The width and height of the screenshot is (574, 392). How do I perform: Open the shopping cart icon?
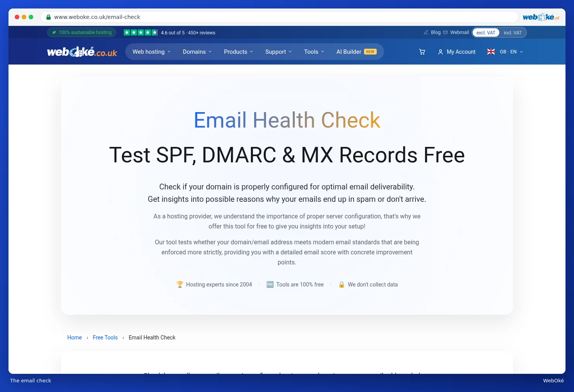click(x=422, y=52)
